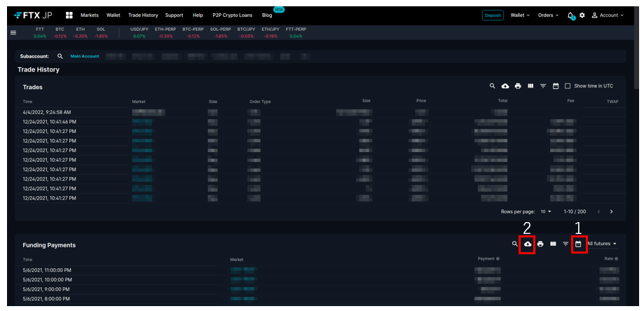Click the page vertical scrollbar
This screenshot has height=311, width=644.
click(x=636, y=47)
